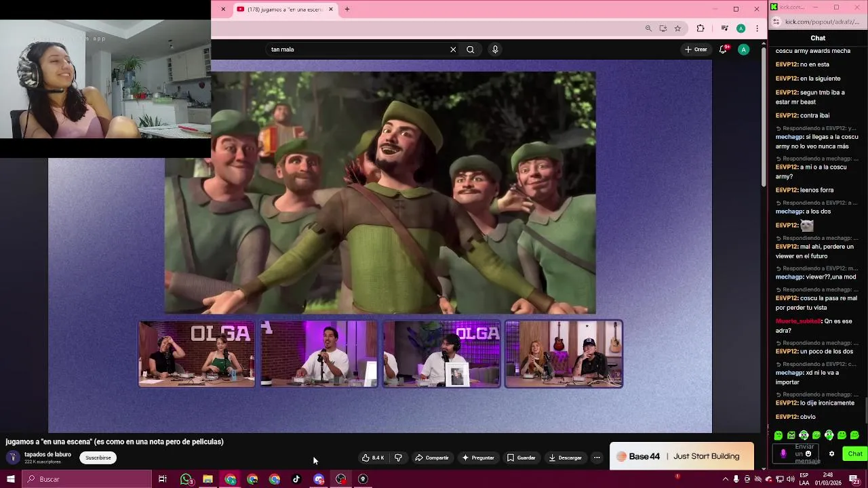This screenshot has width=868, height=488.
Task: Click reply header above 'lo dije ironicamente'
Action: [817, 394]
